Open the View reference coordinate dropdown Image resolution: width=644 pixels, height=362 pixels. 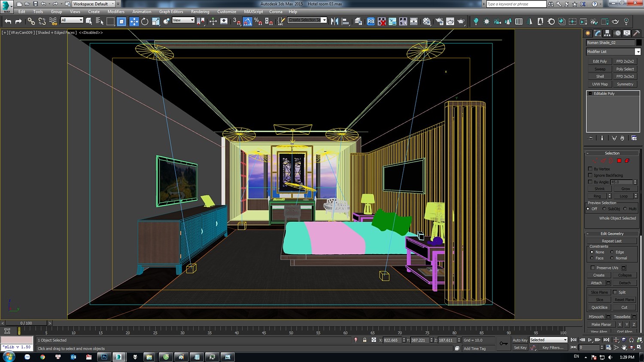pyautogui.click(x=183, y=20)
